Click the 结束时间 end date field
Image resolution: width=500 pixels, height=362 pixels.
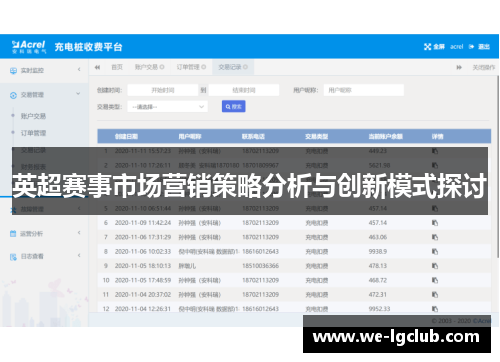244,90
